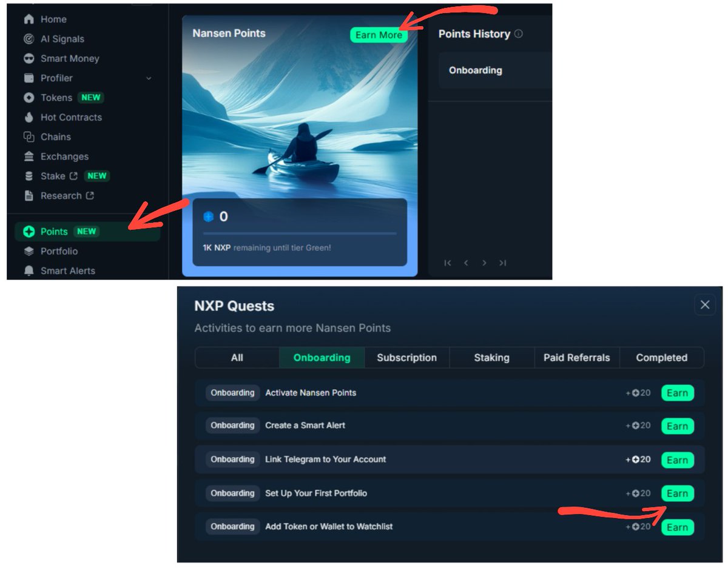
Task: Click Earn for Set Up Your First Portfolio
Action: tap(677, 493)
